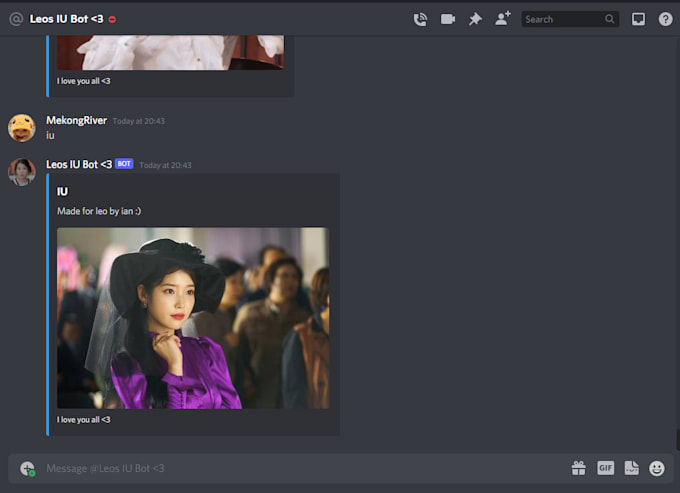Click the search magnifier icon
Viewport: 680px width, 493px height.
(x=610, y=19)
